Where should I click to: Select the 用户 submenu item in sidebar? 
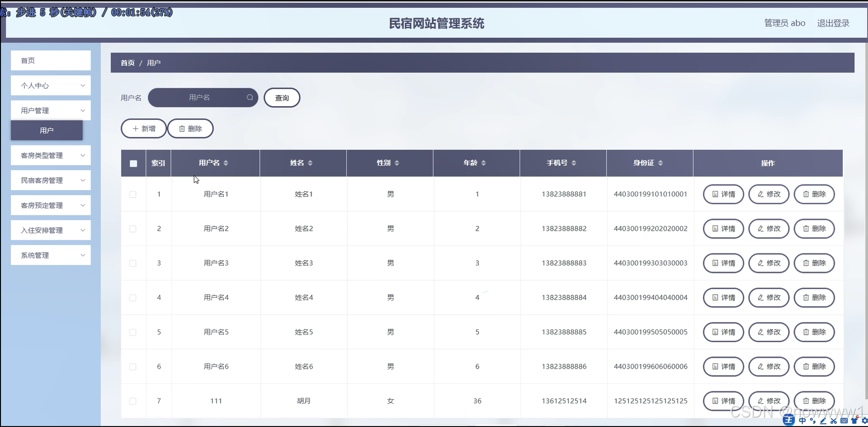tap(46, 130)
